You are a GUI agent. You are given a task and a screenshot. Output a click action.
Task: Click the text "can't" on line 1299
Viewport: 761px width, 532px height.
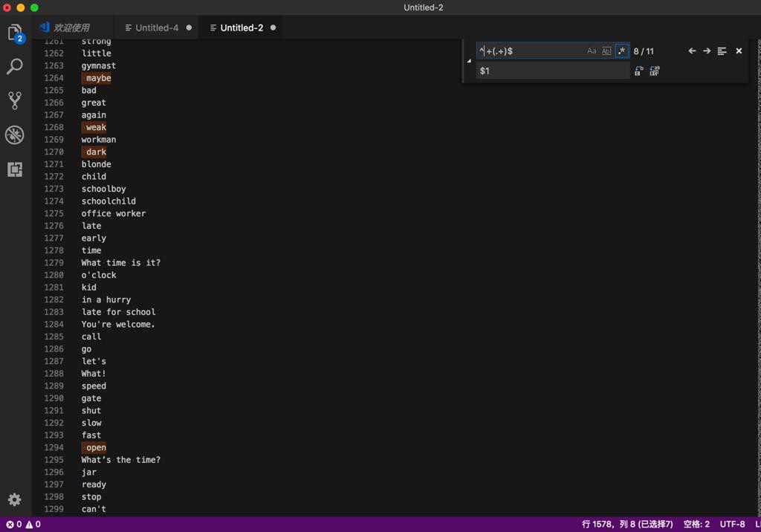click(x=94, y=509)
